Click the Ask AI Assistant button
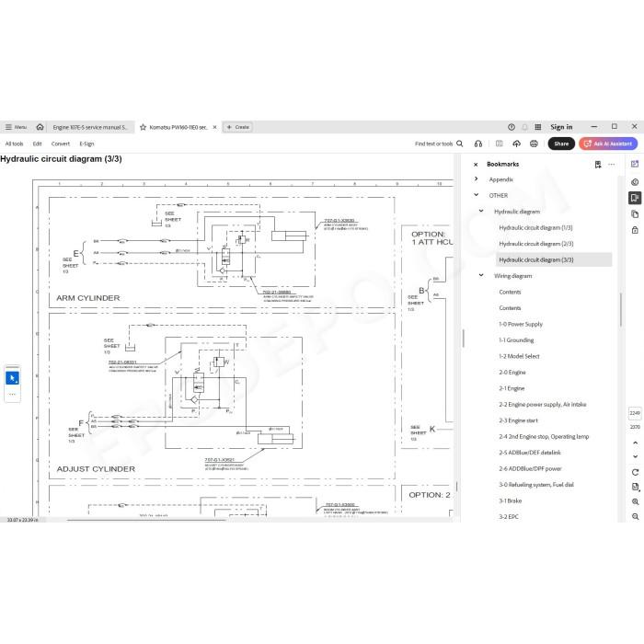The image size is (644, 644). pos(608,144)
